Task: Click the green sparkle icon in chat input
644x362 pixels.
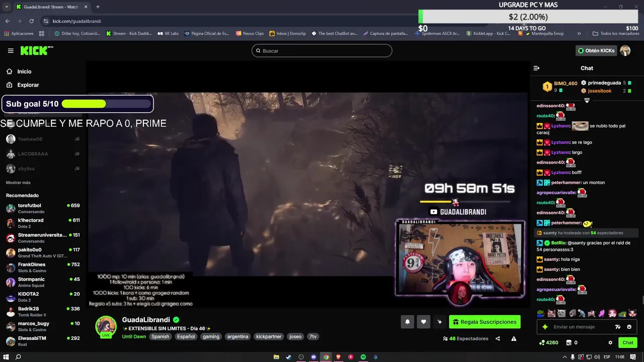Action: coord(545,327)
